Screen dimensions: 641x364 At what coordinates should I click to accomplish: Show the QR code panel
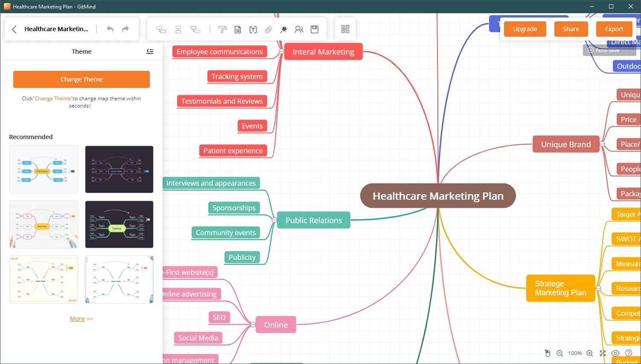[x=345, y=29]
